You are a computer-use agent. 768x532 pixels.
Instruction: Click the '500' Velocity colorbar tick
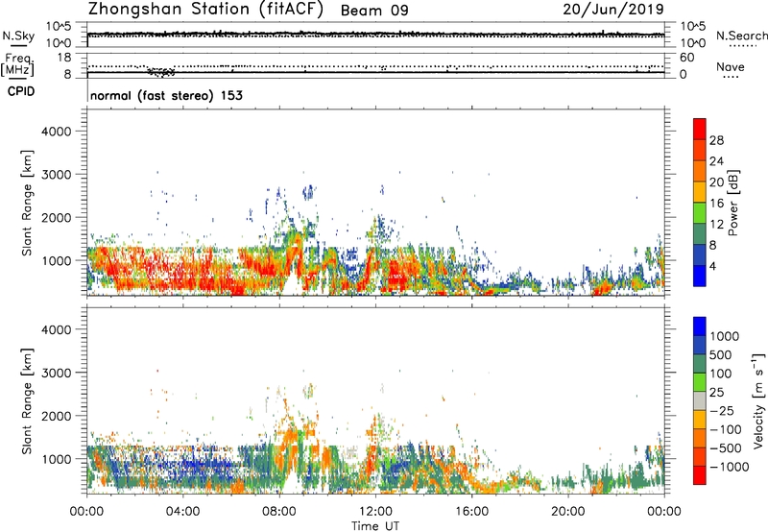point(721,354)
